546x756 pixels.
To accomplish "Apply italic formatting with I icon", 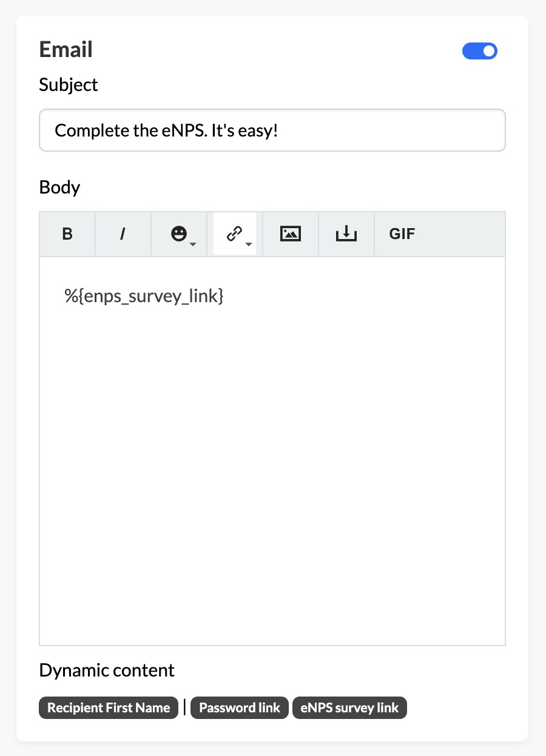I will coord(123,234).
